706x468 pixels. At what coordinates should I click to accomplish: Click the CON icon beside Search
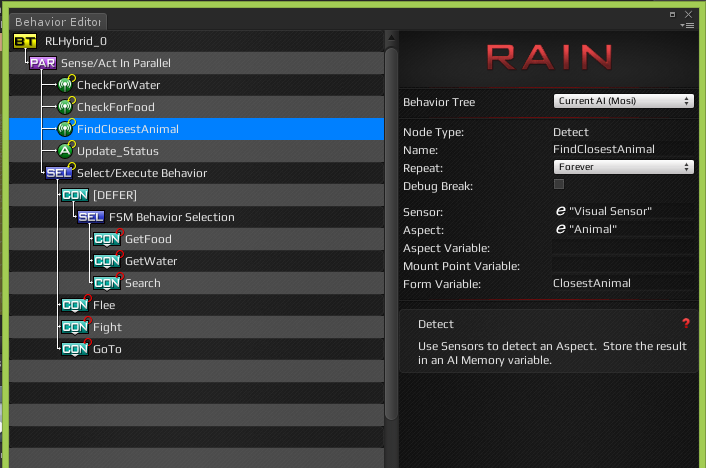(x=107, y=283)
